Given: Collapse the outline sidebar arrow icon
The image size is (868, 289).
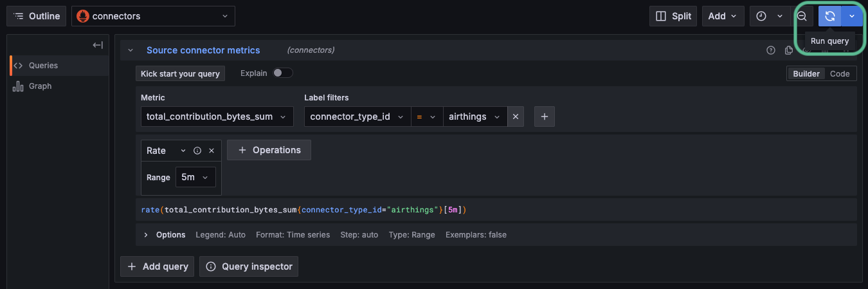Looking at the screenshot, I should coord(98,45).
